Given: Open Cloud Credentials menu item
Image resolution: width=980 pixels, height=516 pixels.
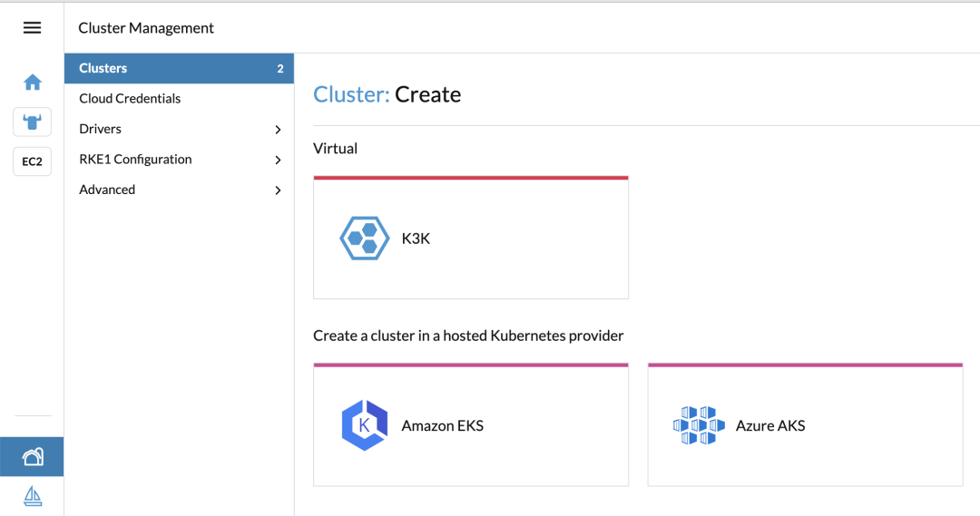Looking at the screenshot, I should [x=179, y=99].
